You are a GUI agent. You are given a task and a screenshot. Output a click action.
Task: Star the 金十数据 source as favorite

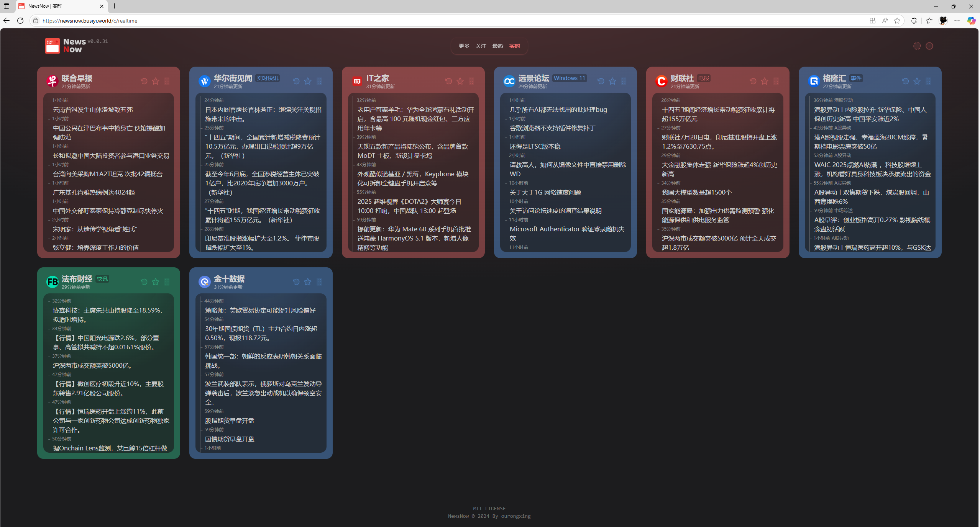pos(308,282)
